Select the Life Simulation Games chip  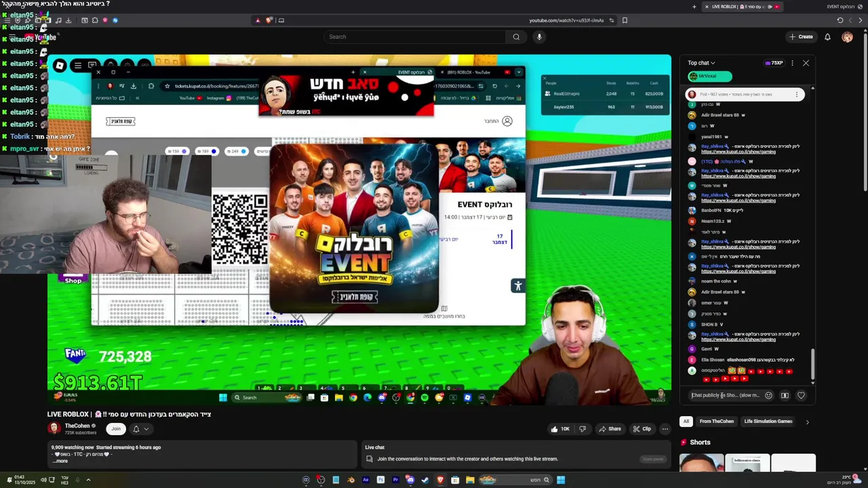point(768,422)
